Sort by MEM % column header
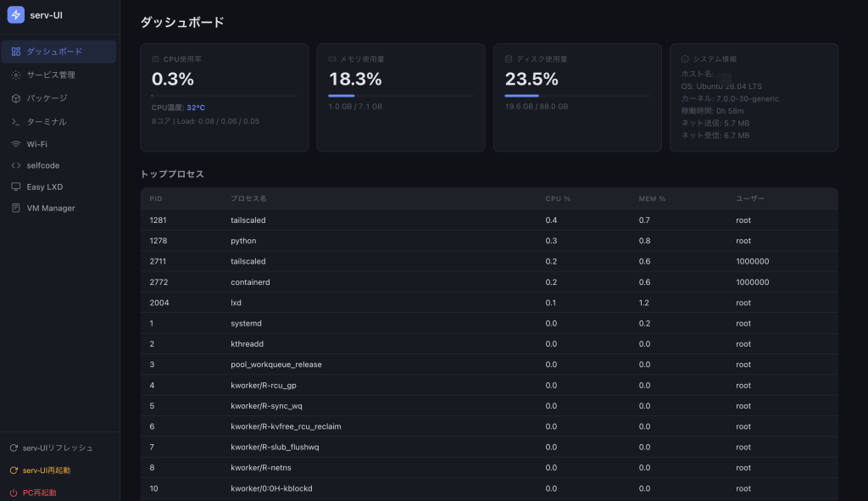868x501 pixels. click(652, 198)
